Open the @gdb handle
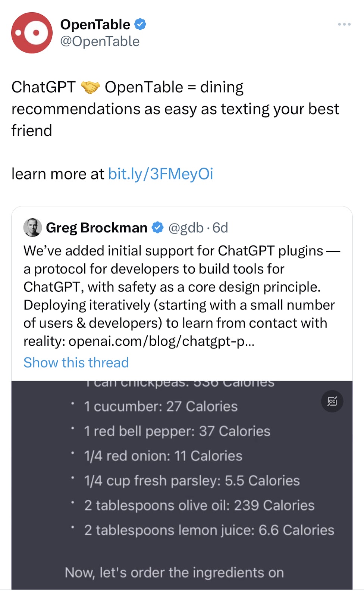This screenshot has height=597, width=364. click(x=186, y=228)
